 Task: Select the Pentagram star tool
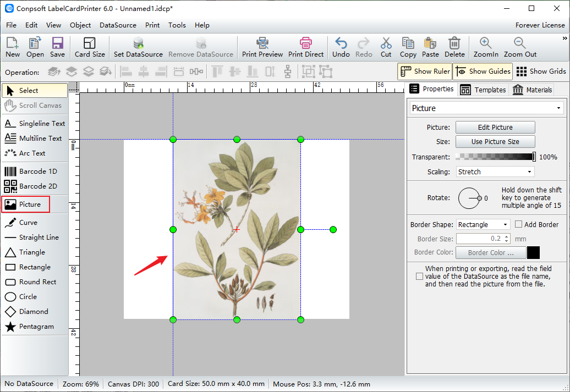pos(35,327)
